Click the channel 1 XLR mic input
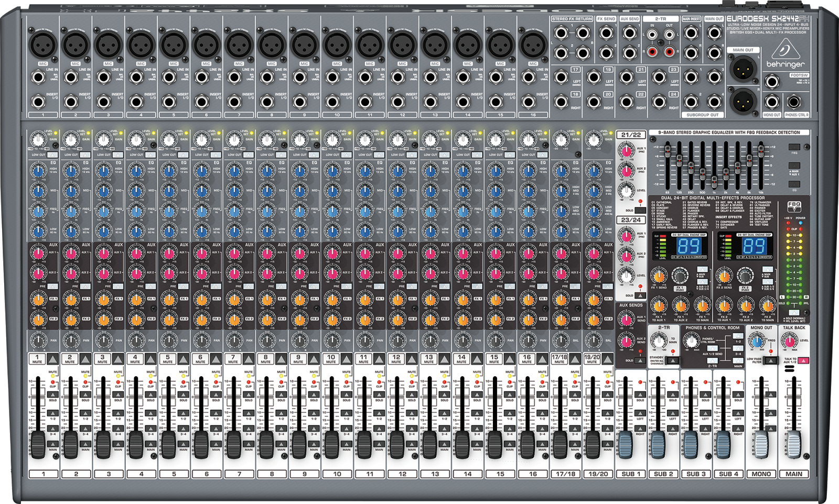The width and height of the screenshot is (839, 504). [42, 45]
